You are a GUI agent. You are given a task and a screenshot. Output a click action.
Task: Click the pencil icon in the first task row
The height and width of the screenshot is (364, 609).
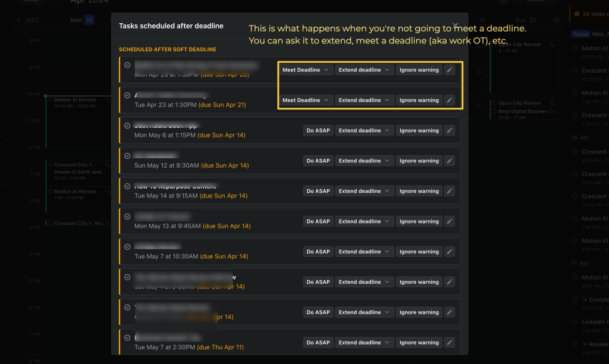tap(450, 70)
